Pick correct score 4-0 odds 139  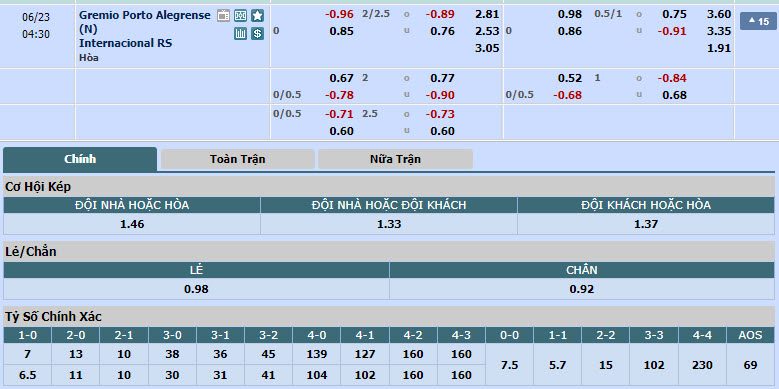(x=316, y=354)
